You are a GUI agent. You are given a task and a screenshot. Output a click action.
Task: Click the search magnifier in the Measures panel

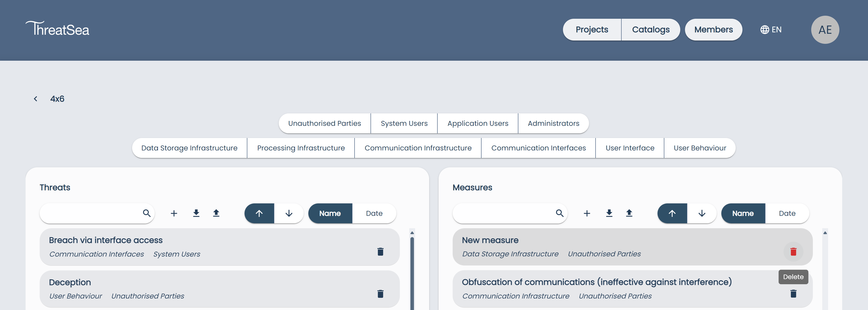559,213
